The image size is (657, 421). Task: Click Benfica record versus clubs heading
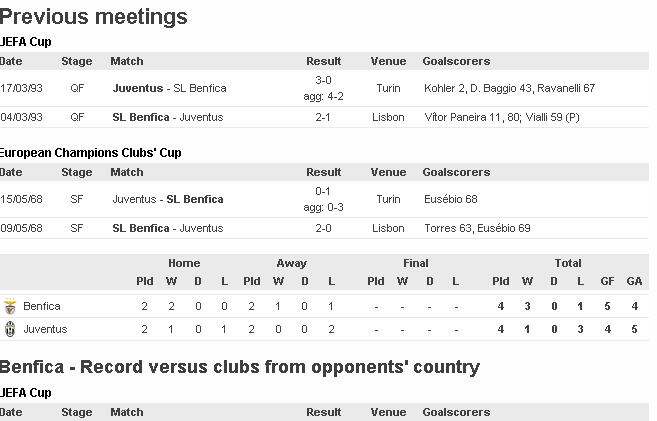(240, 367)
